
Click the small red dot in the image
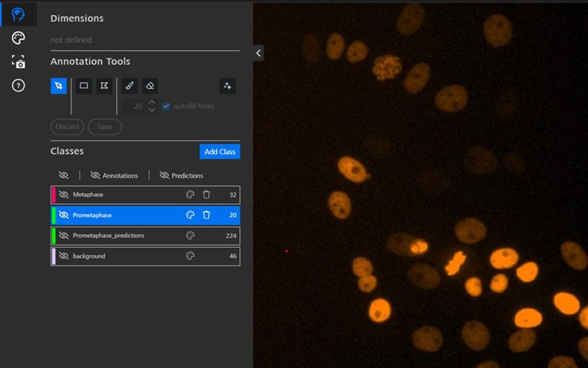pyautogui.click(x=286, y=251)
